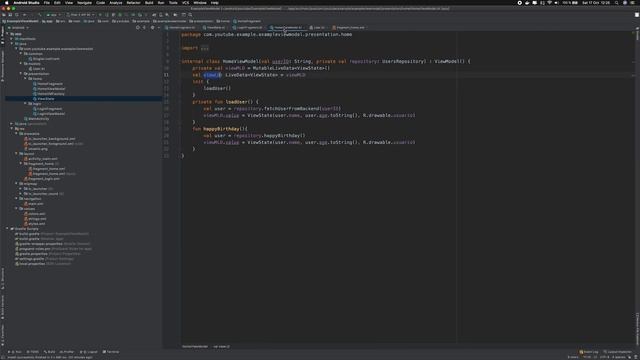Click the hide project panel icon

point(159,28)
